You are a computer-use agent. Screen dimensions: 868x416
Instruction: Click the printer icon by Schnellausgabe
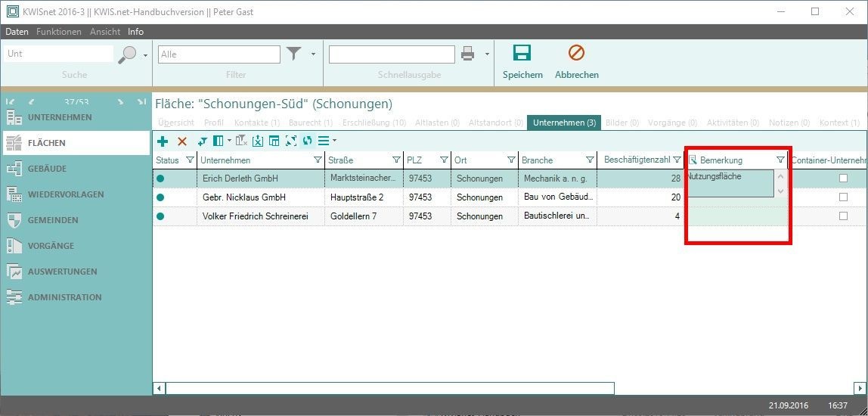coord(468,54)
